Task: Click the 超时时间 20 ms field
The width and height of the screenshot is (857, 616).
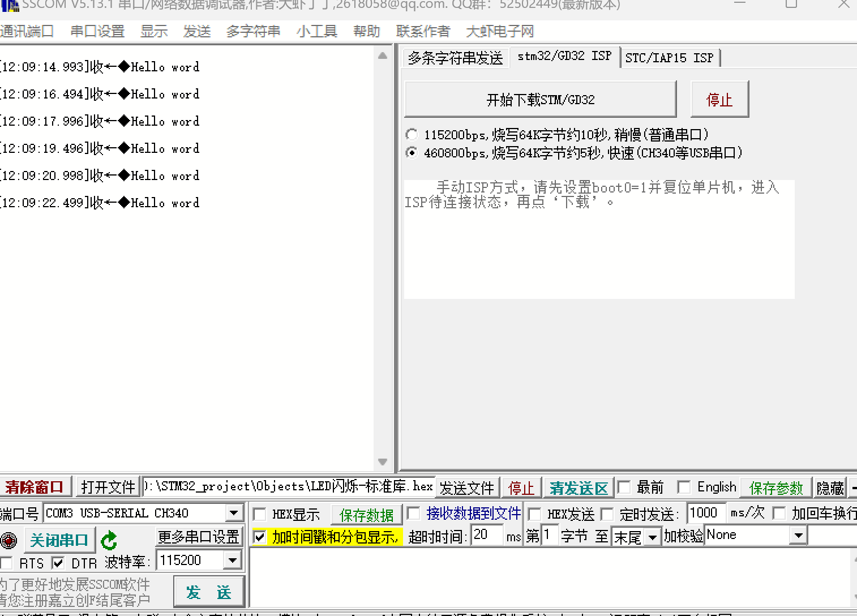Action: (x=487, y=534)
